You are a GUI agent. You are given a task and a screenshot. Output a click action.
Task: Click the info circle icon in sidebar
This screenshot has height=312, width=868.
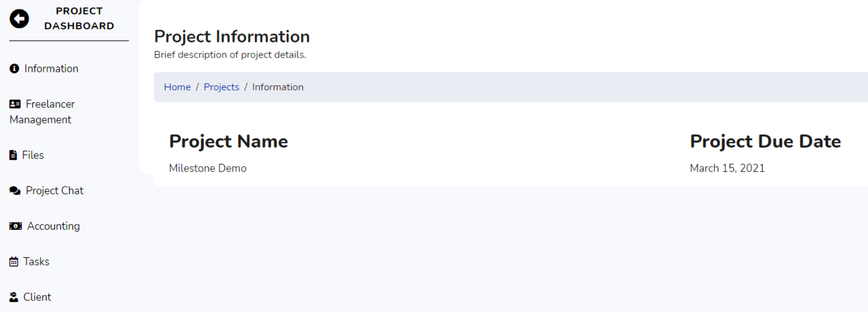[14, 69]
